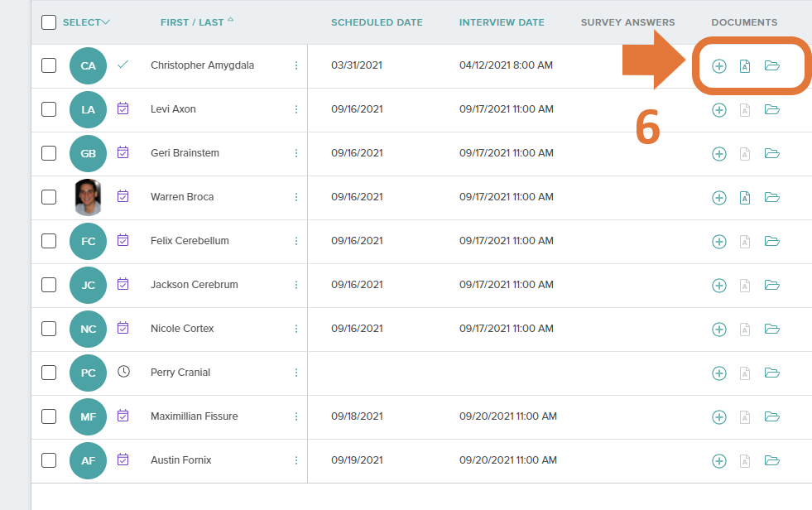Click DOCUMENTS column header
812x510 pixels.
tap(744, 22)
